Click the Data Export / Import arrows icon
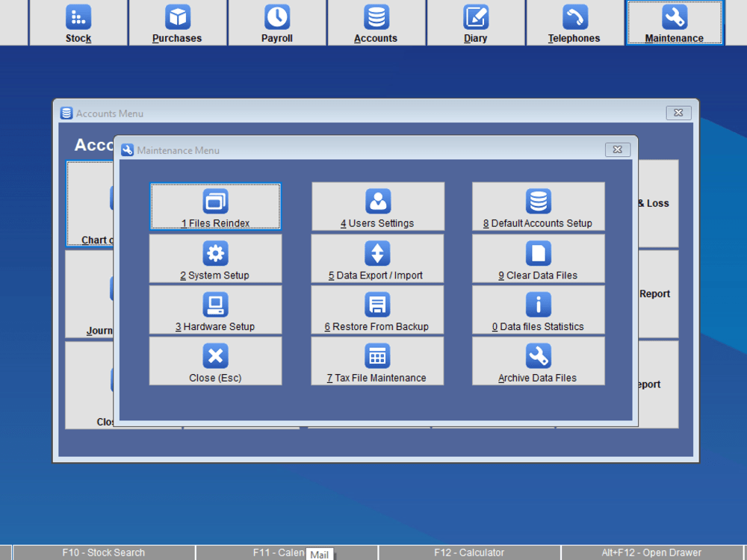Image resolution: width=747 pixels, height=560 pixels. click(x=377, y=258)
